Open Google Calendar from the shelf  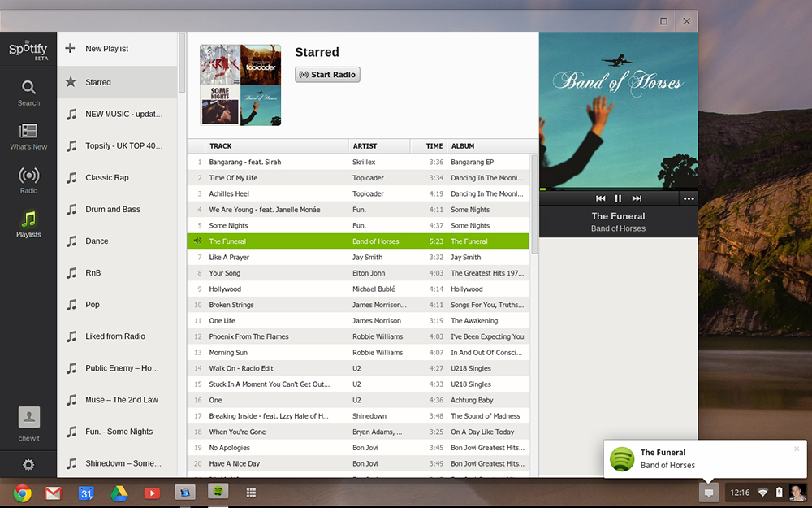click(x=86, y=493)
